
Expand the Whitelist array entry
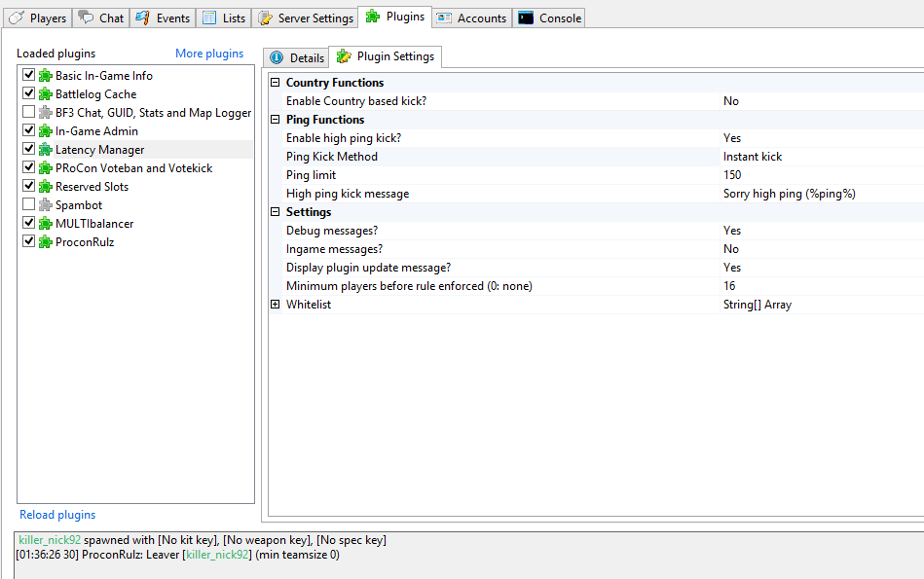pyautogui.click(x=275, y=305)
